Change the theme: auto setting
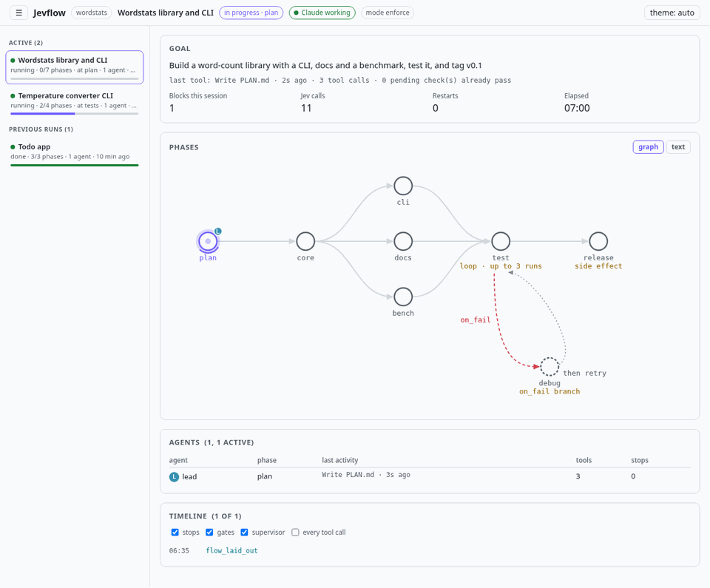Image resolution: width=710 pixels, height=588 pixels. point(672,13)
